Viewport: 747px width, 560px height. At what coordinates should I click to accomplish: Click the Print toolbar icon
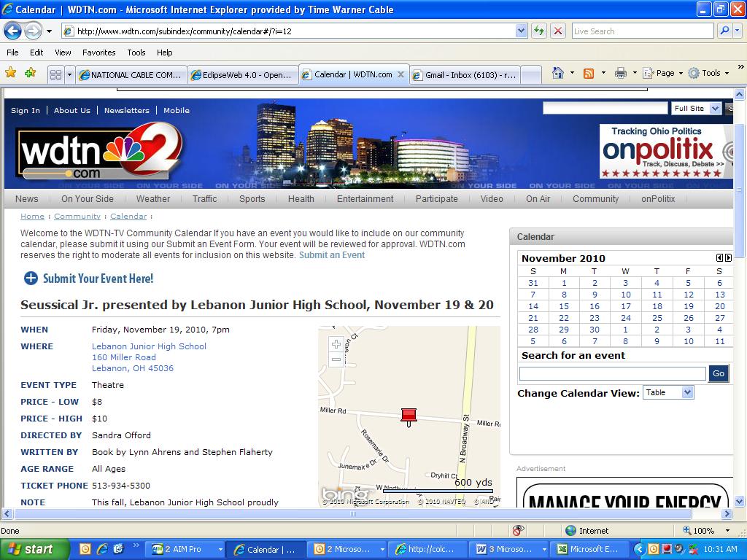click(x=620, y=73)
